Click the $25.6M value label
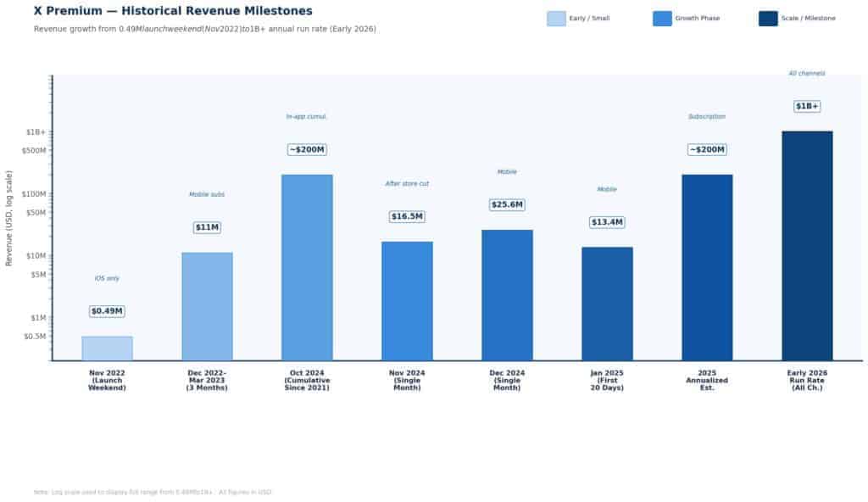Viewport: 868px width, 502px height. pos(507,204)
